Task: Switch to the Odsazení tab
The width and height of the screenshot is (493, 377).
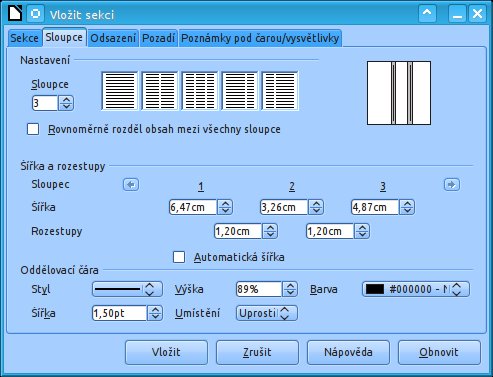Action: [113, 38]
